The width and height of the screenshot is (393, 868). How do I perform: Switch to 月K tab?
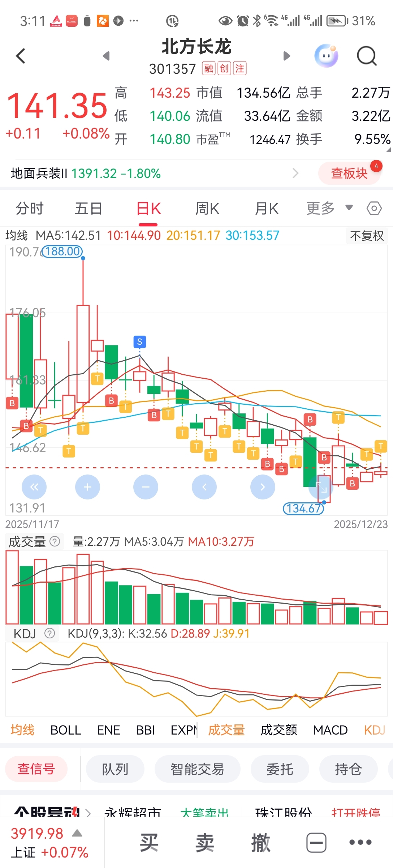coord(267,209)
